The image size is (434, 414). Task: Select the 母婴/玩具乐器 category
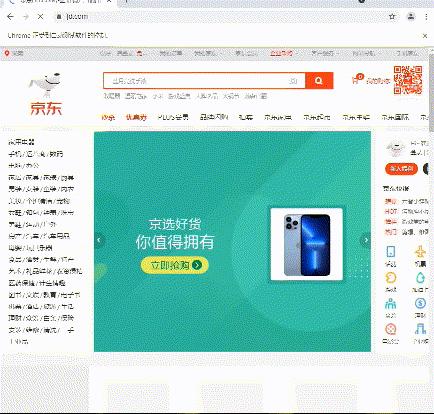pyautogui.click(x=30, y=248)
